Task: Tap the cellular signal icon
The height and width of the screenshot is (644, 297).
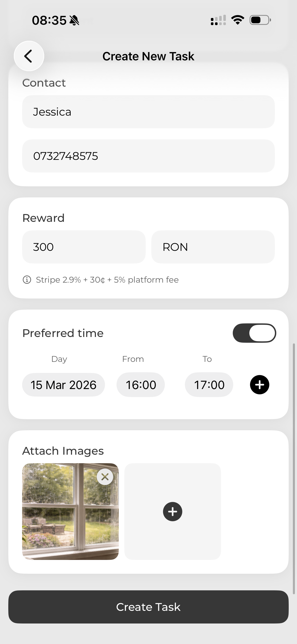Action: click(x=218, y=20)
